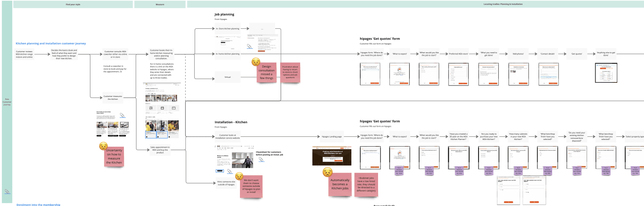Open the 'how to measure your kitchen' guide image
This screenshot has width=644, height=206.
112,124
